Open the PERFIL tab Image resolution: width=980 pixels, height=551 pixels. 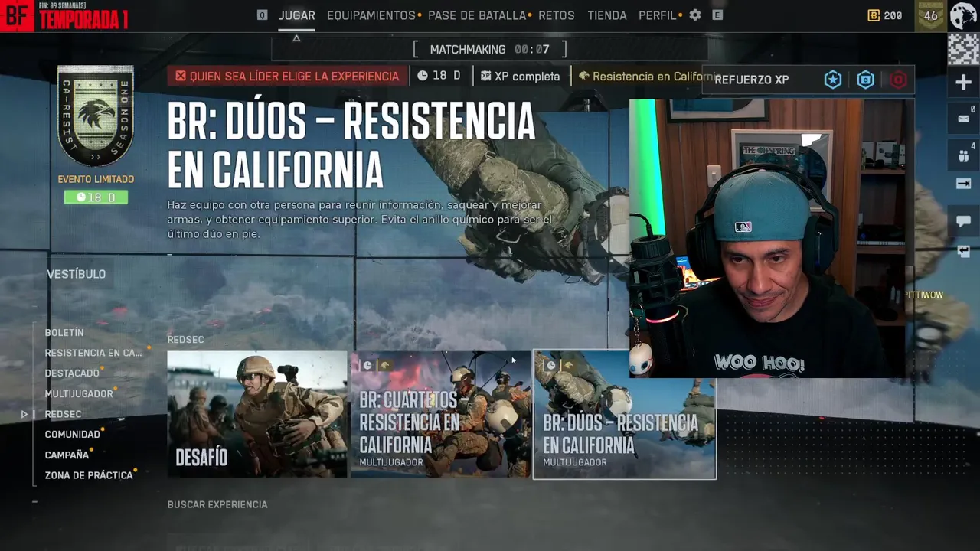658,15
